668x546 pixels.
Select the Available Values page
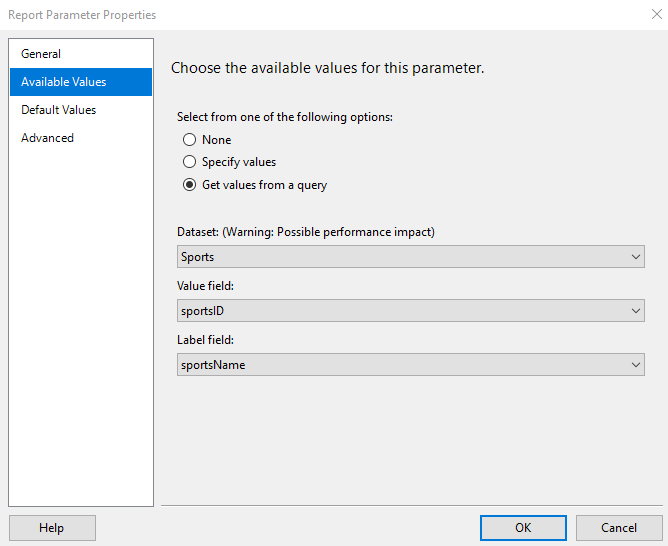[63, 82]
